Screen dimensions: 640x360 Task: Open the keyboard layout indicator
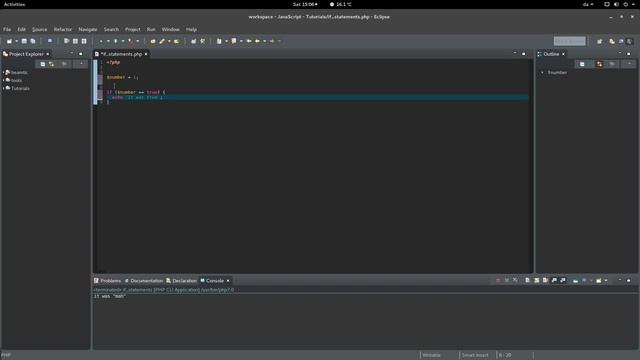click(x=588, y=4)
